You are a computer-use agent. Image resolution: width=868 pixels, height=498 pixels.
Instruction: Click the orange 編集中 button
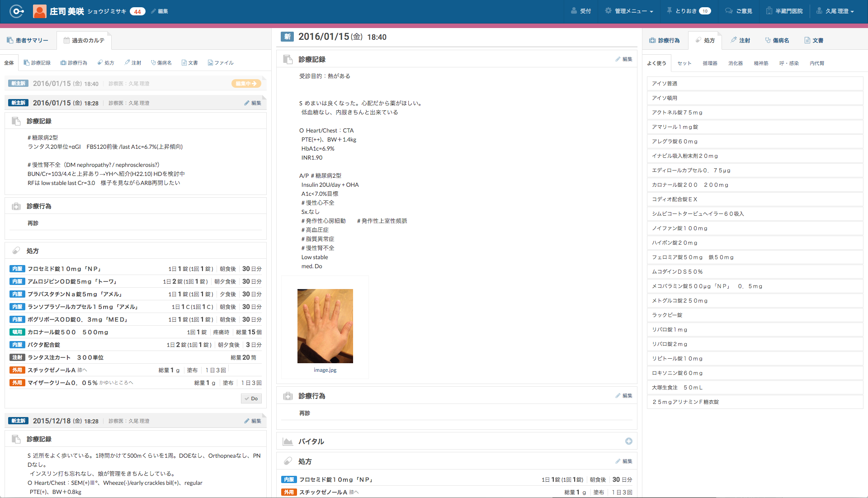coord(246,84)
